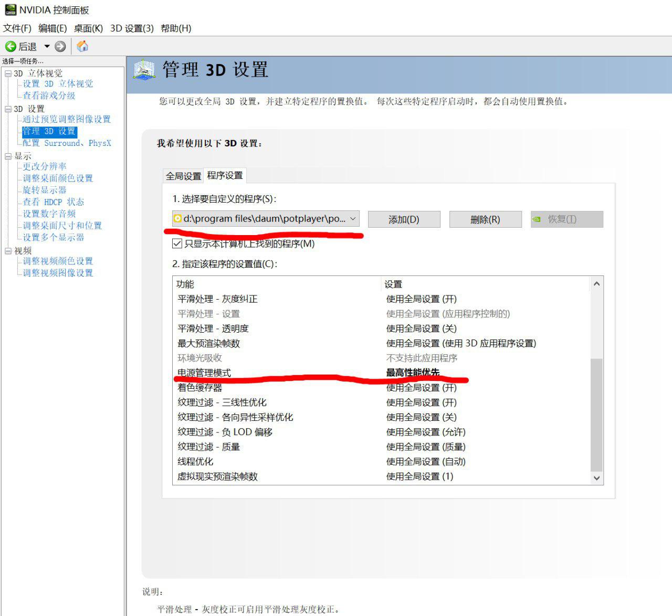Collapse the 3D 立体视觉 tree node
This screenshot has height=616, width=672.
pyautogui.click(x=8, y=73)
